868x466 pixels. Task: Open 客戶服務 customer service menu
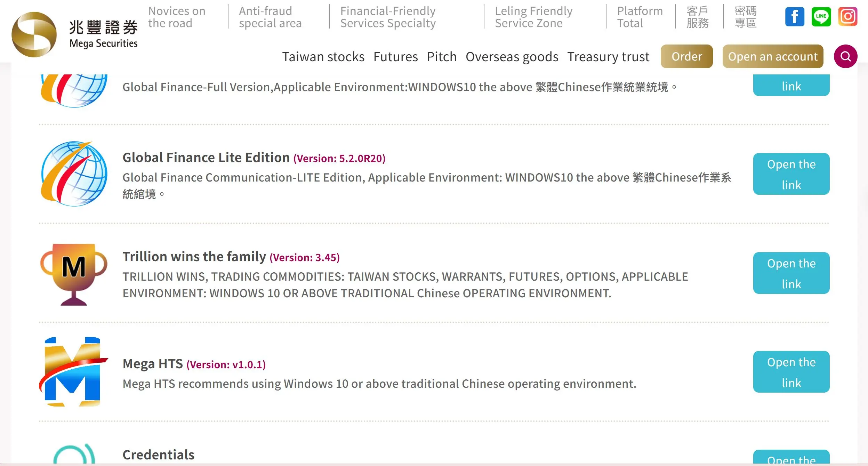coord(698,17)
